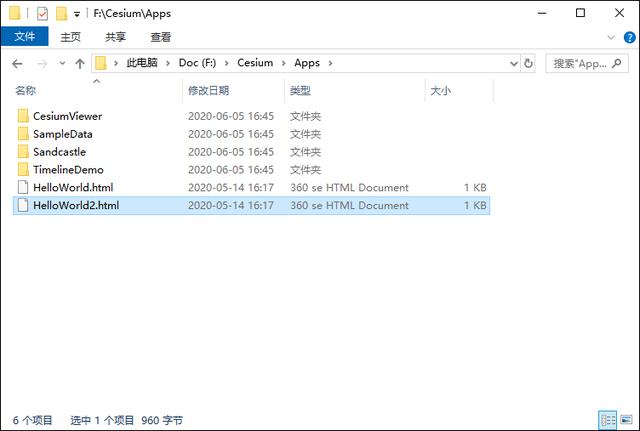This screenshot has height=431, width=640.
Task: Click the HelloWorld2.html file icon
Action: (23, 205)
